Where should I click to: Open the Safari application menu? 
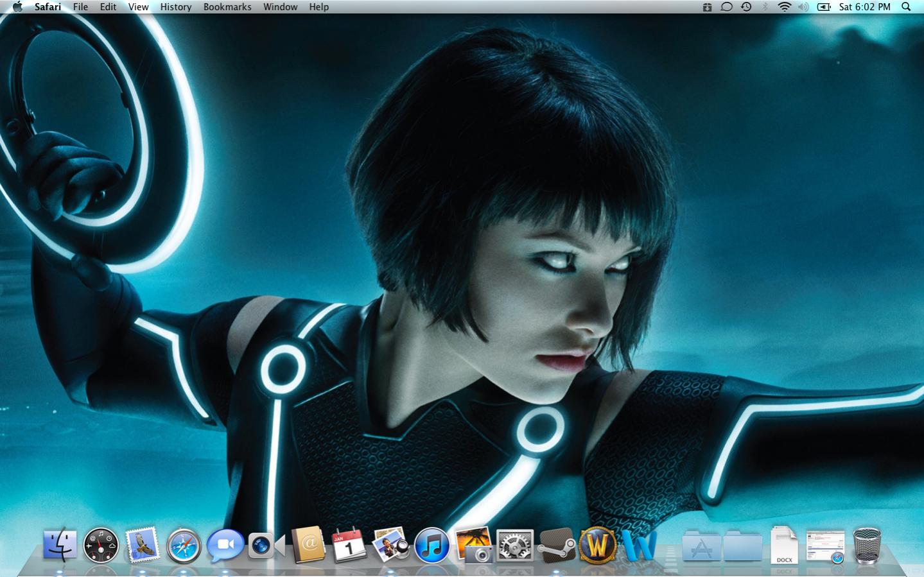48,6
